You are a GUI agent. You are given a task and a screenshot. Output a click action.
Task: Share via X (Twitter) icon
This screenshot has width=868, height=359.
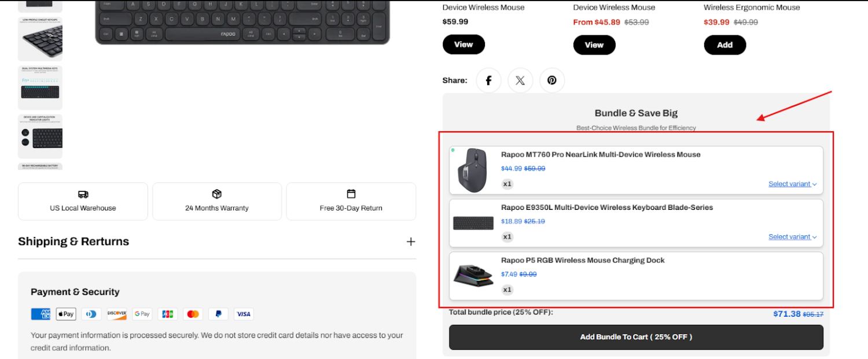520,80
